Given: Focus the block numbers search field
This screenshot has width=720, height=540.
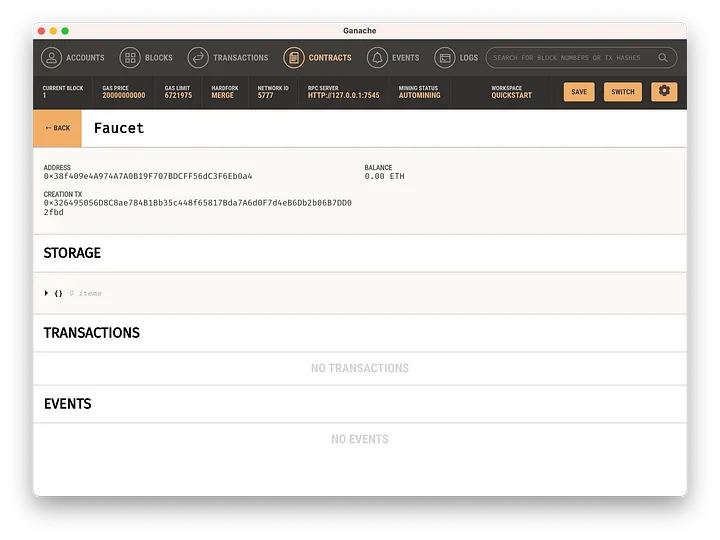Looking at the screenshot, I should click(x=570, y=58).
